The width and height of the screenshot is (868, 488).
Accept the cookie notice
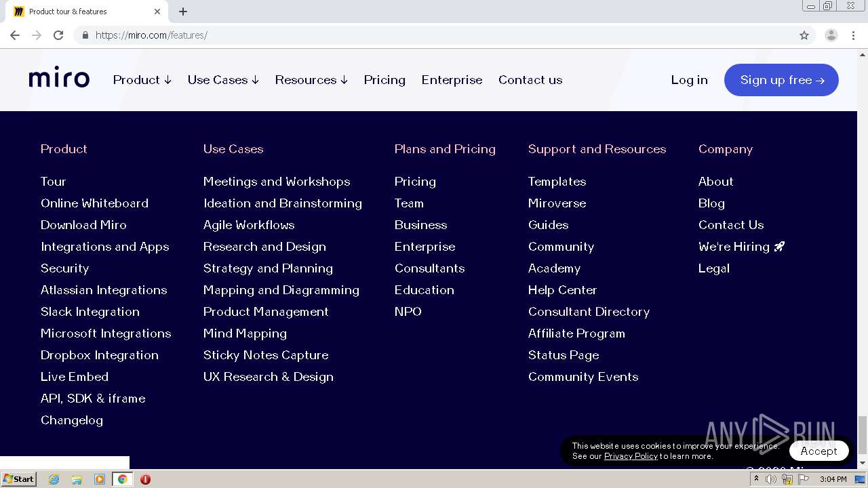click(818, 451)
